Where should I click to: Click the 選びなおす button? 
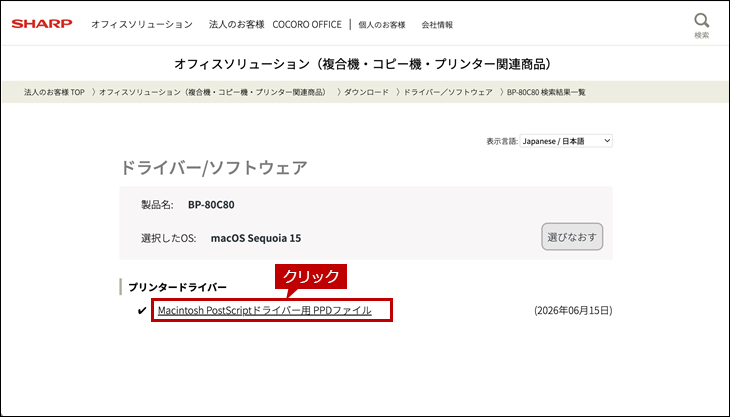(x=572, y=237)
